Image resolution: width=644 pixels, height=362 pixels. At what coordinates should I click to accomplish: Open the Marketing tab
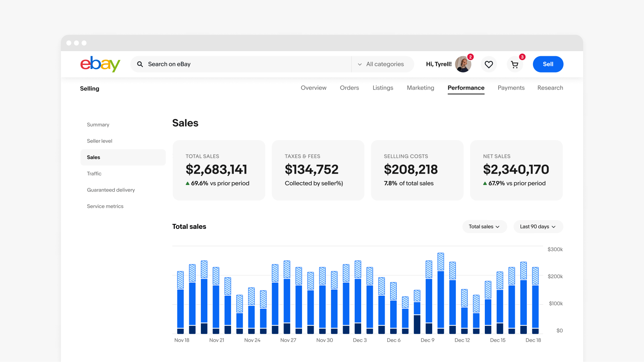[x=420, y=88]
